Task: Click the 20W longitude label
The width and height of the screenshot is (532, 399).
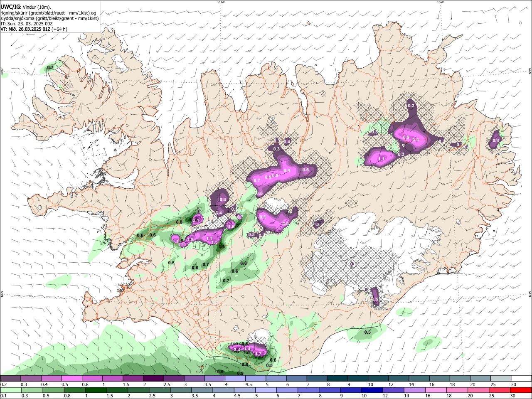Action: (x=221, y=2)
